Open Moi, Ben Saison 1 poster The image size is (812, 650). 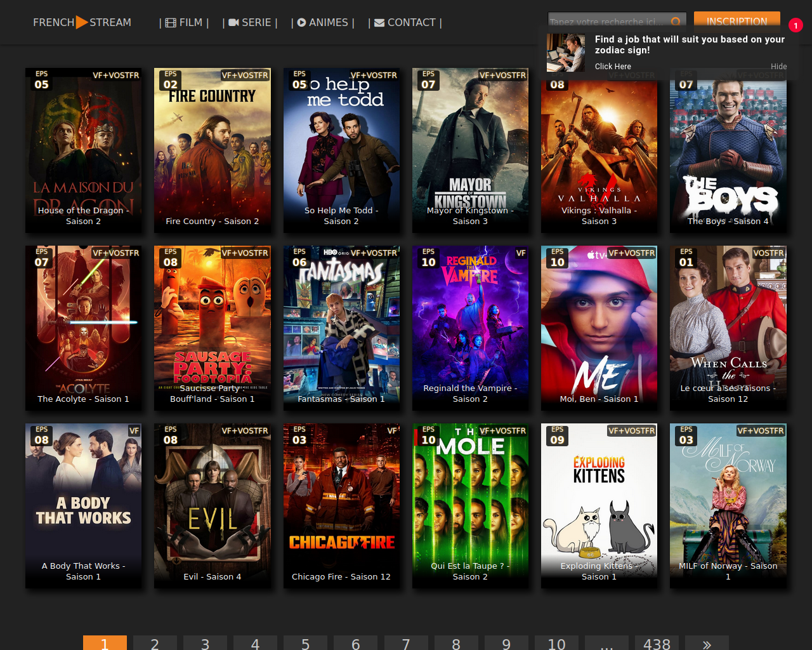tap(599, 328)
